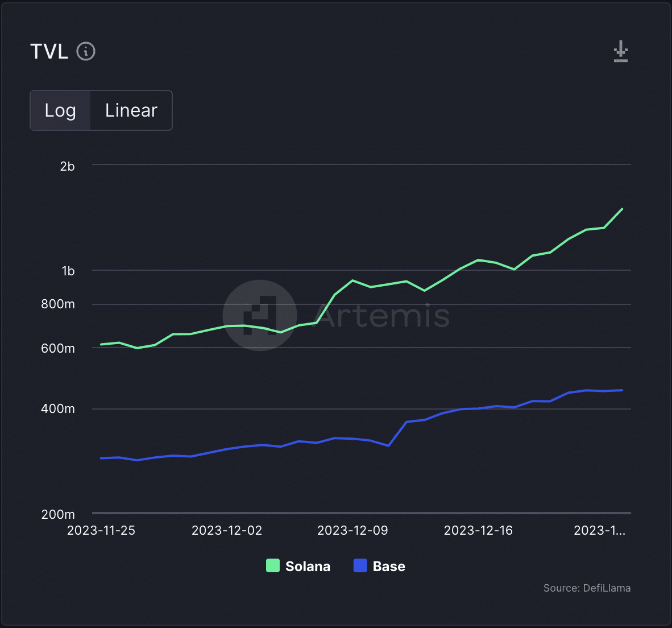This screenshot has width=672, height=628.
Task: Click the TVL chart title
Action: pos(49,51)
